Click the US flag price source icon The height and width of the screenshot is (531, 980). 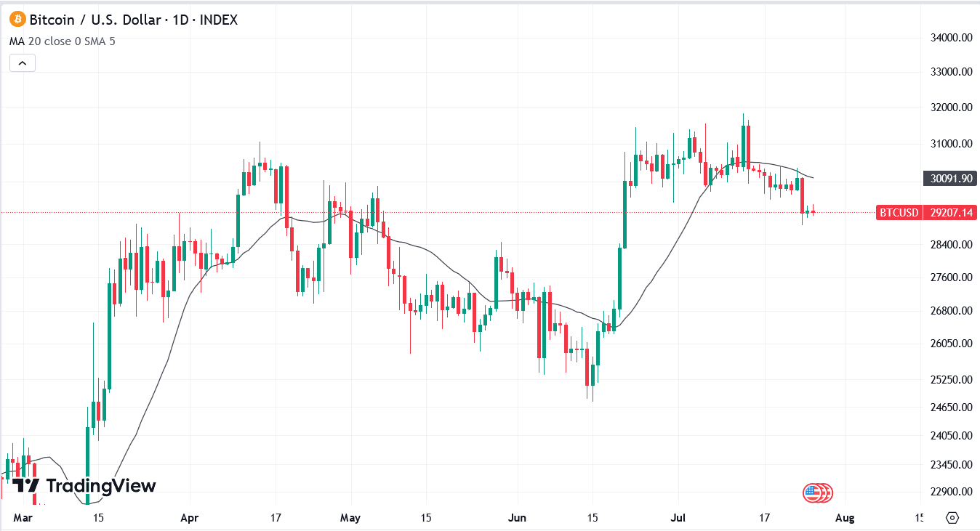click(x=817, y=492)
